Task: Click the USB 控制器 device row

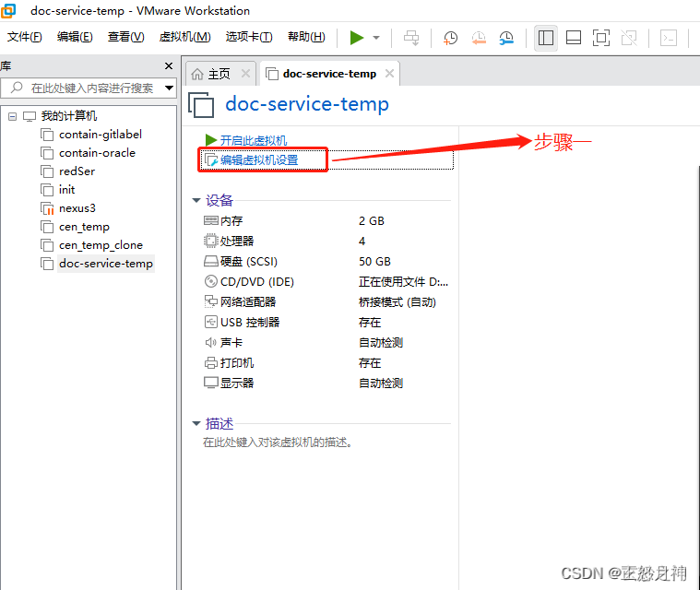Action: pos(326,323)
